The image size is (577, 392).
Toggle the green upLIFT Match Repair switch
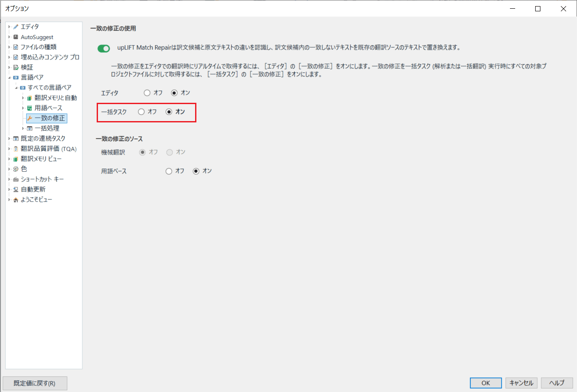click(x=104, y=48)
